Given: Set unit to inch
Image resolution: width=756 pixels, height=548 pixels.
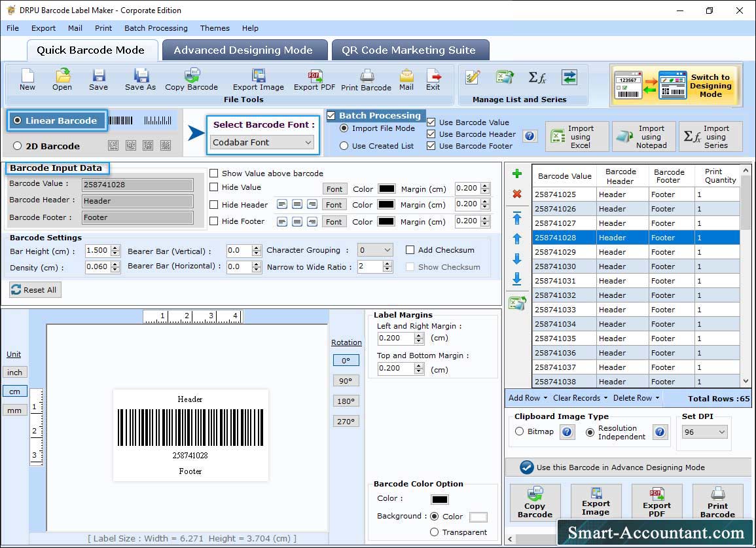Looking at the screenshot, I should tap(14, 373).
